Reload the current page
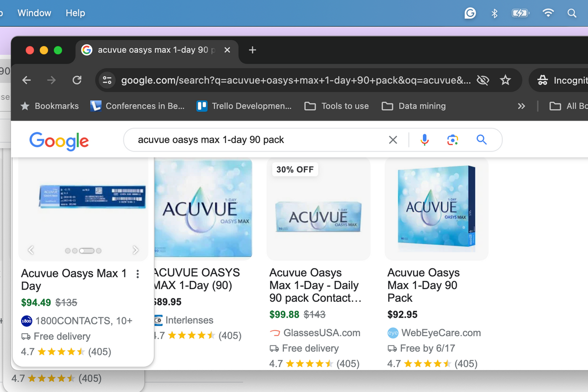Screen dimensions: 588x392 (x=76, y=80)
